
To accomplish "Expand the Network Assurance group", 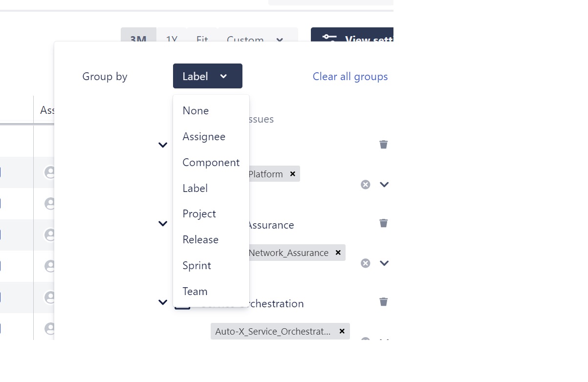I will pyautogui.click(x=163, y=223).
